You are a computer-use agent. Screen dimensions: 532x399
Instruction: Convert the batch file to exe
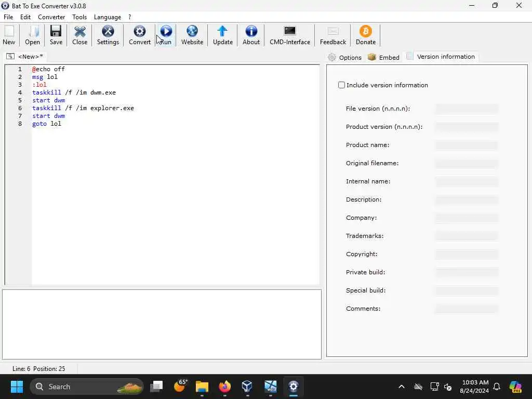click(x=139, y=35)
